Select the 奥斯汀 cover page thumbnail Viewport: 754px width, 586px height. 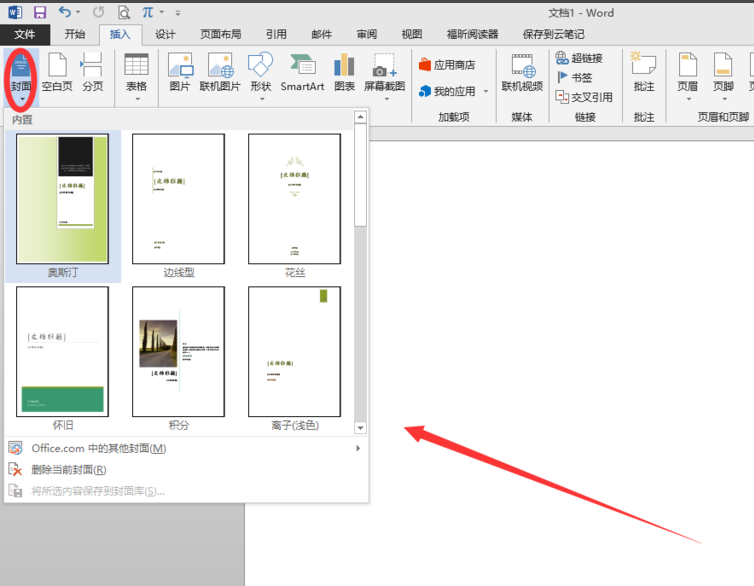pos(62,199)
